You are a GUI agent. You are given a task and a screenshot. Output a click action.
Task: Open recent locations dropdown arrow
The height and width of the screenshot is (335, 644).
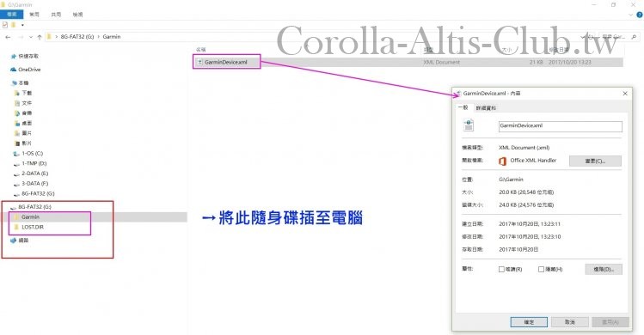pos(31,37)
